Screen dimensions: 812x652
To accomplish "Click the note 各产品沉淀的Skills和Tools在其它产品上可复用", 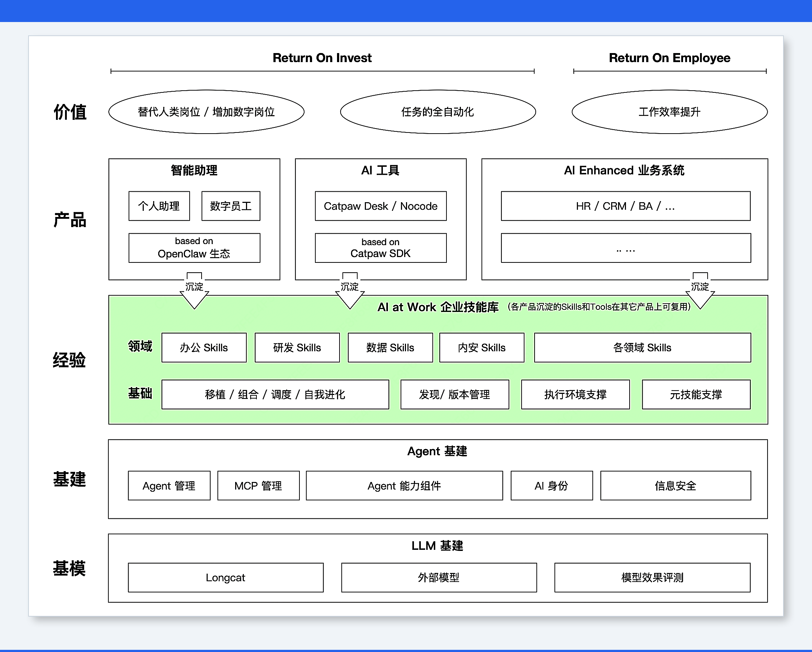I will click(599, 307).
